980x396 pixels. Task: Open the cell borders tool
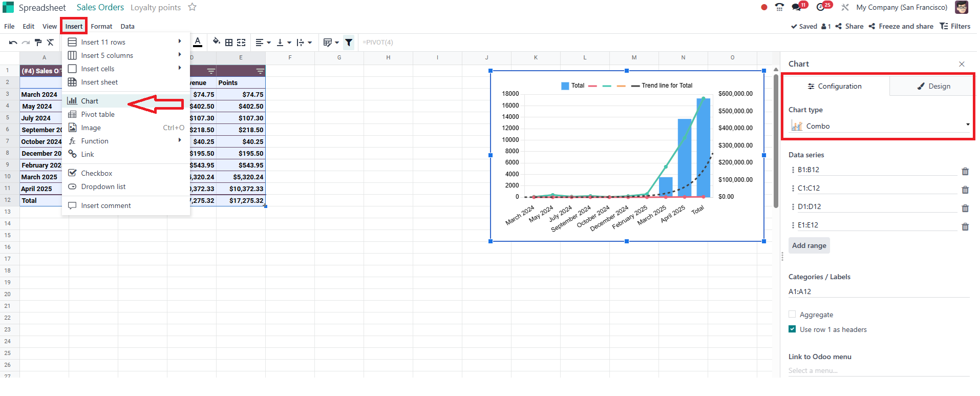(x=229, y=43)
